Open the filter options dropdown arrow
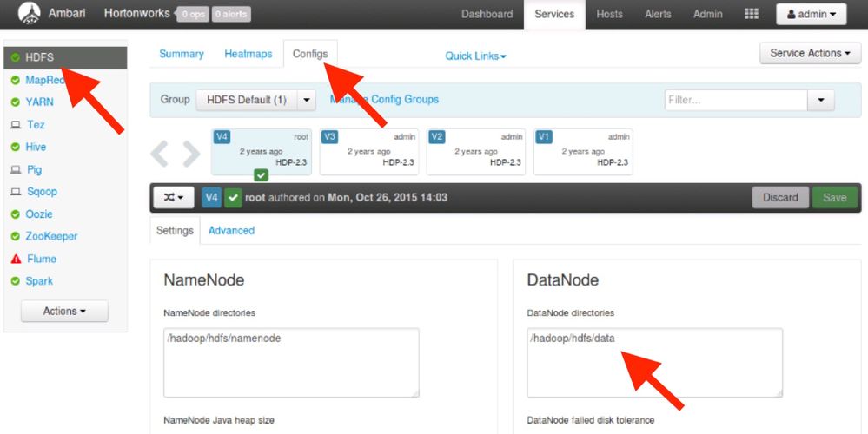This screenshot has width=868, height=434. point(821,100)
